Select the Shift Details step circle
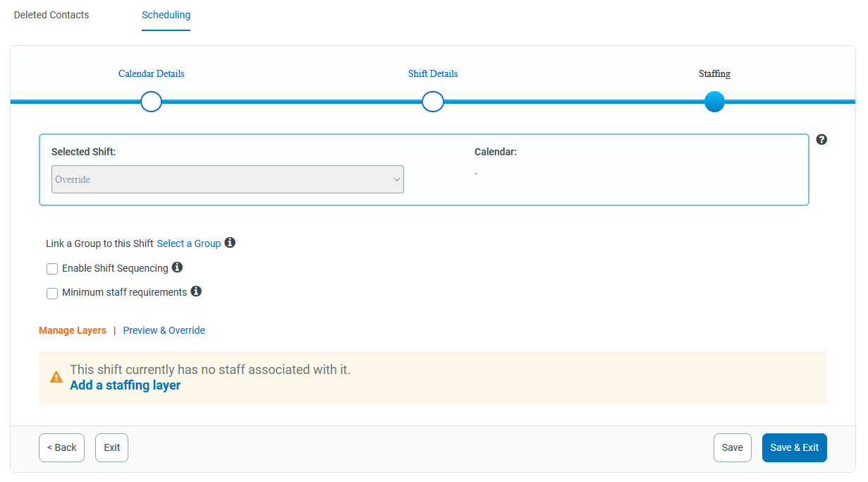868x482 pixels. point(433,102)
